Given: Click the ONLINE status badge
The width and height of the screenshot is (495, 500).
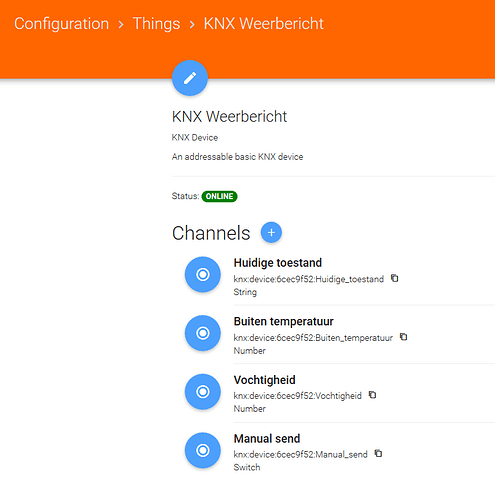Looking at the screenshot, I should [x=219, y=196].
